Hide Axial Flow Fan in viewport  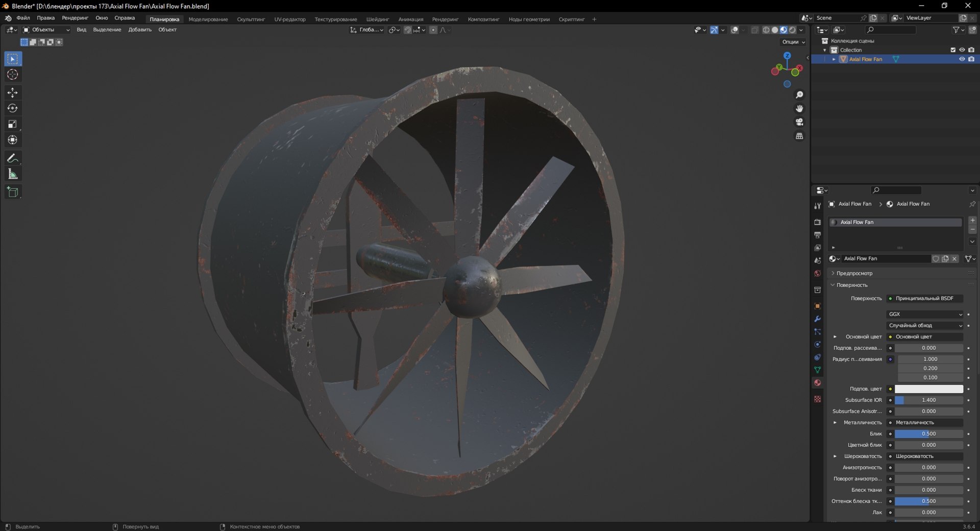962,59
